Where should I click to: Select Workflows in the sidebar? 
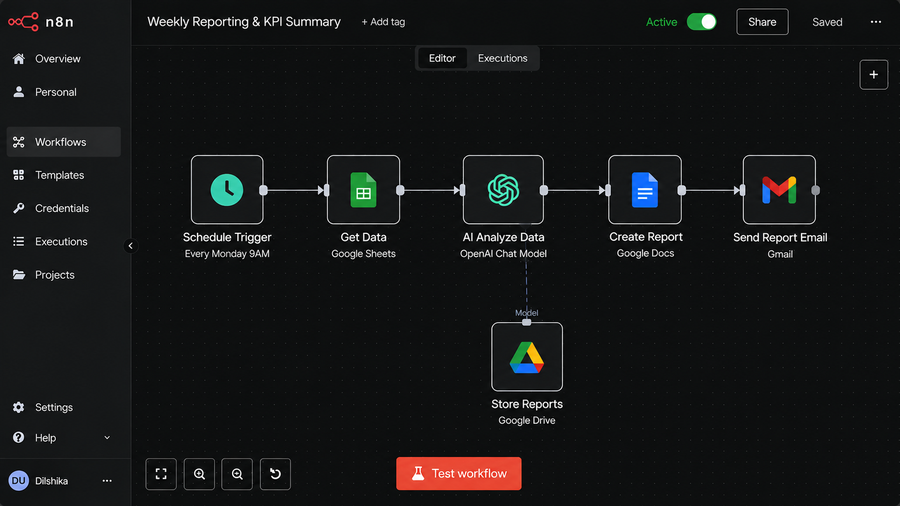point(64,142)
